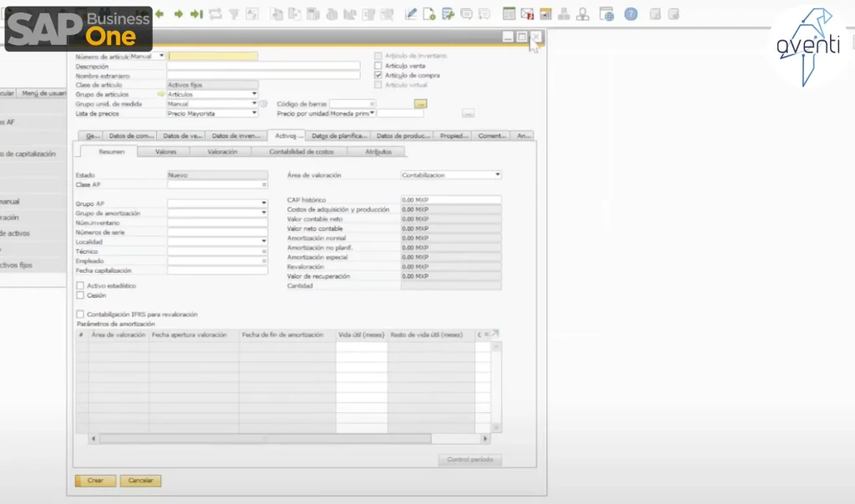Image resolution: width=855 pixels, height=504 pixels.
Task: Click the Nombre extranjero input field
Action: (263, 76)
